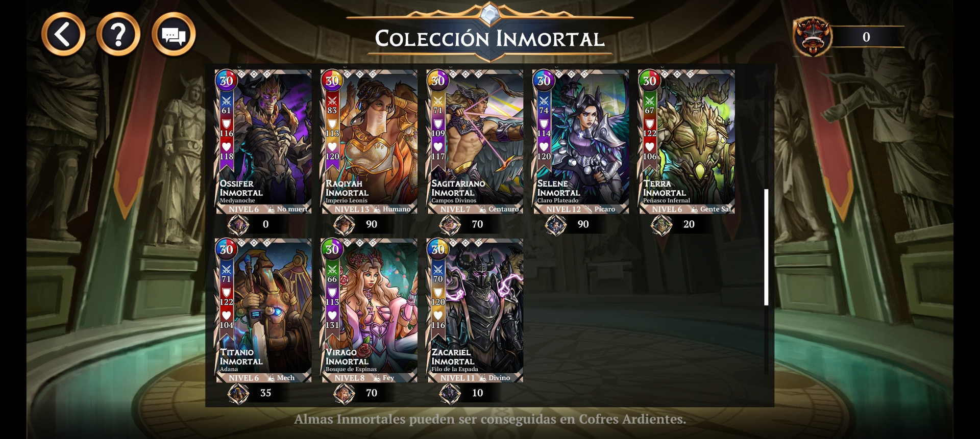Select the Ossifer Inmortal card

pos(263,141)
